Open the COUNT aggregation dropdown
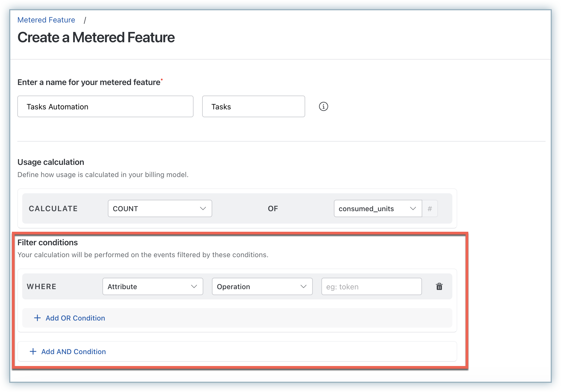This screenshot has height=392, width=561. point(160,208)
